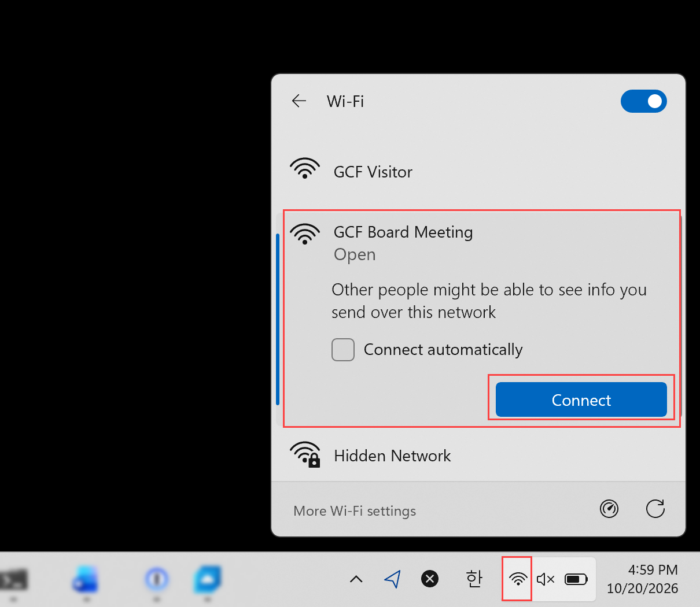Select the GCF Board Meeting network name

click(403, 232)
